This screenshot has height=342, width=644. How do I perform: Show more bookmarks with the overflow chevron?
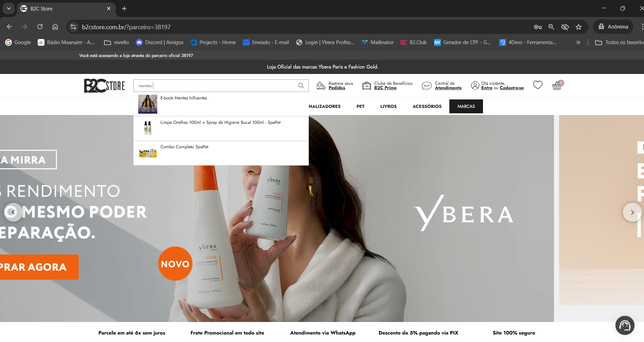point(578,42)
